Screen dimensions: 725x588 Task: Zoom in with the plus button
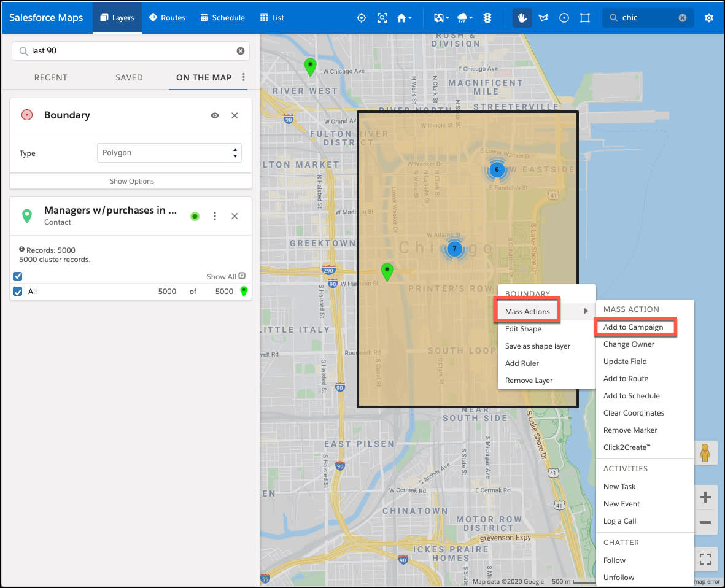coord(705,497)
